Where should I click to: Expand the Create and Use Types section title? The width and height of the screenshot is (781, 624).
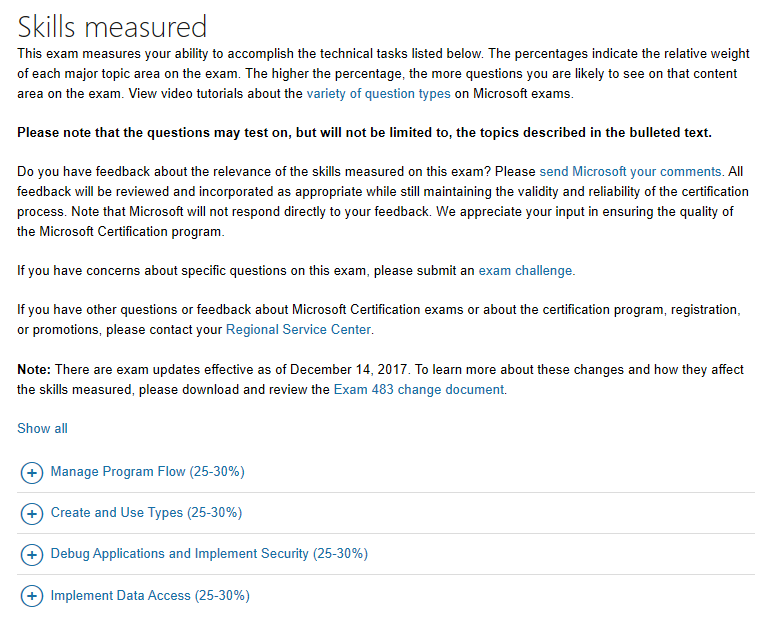coord(146,512)
